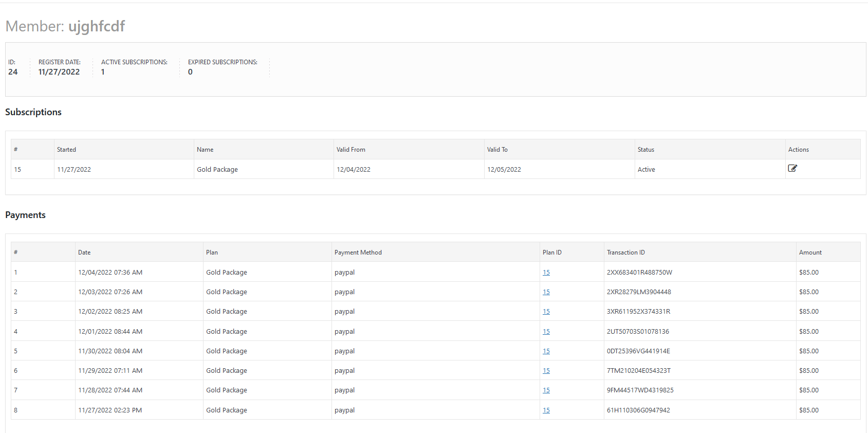Select transaction ID 2UT50703S01078136

click(638, 332)
